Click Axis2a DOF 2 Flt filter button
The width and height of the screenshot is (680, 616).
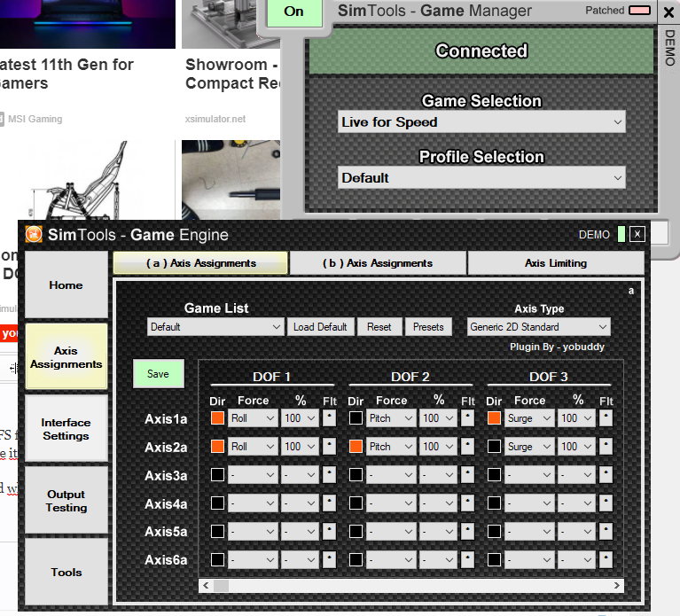click(x=467, y=446)
